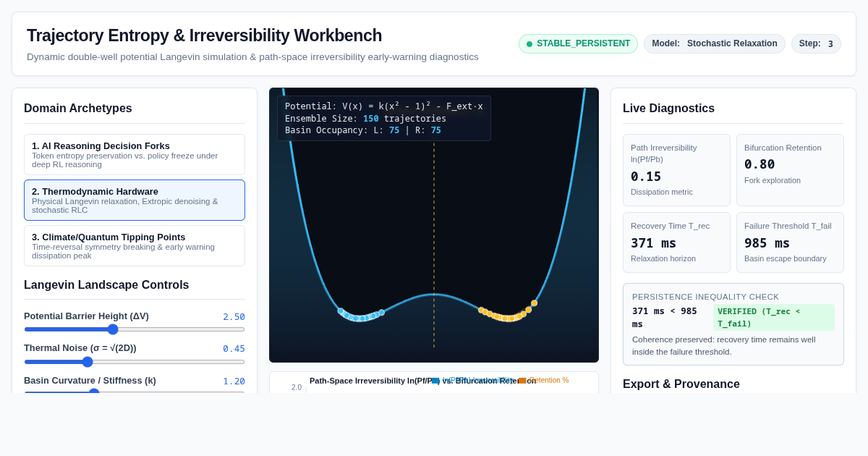Click the Langevin Landscape Controls heading
This screenshot has height=456, width=868.
pyautogui.click(x=106, y=285)
